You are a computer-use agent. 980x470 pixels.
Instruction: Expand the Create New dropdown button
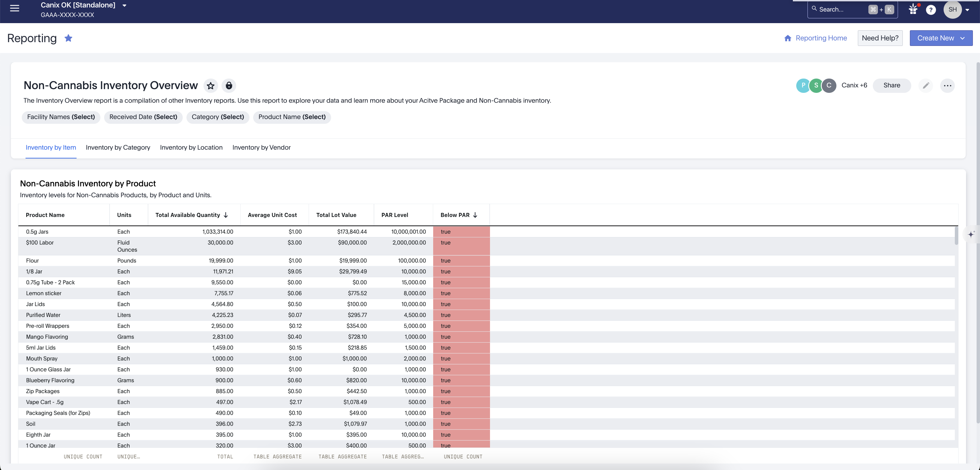coord(941,38)
